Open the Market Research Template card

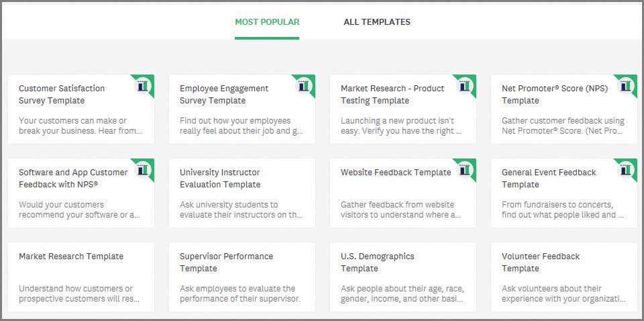click(81, 277)
